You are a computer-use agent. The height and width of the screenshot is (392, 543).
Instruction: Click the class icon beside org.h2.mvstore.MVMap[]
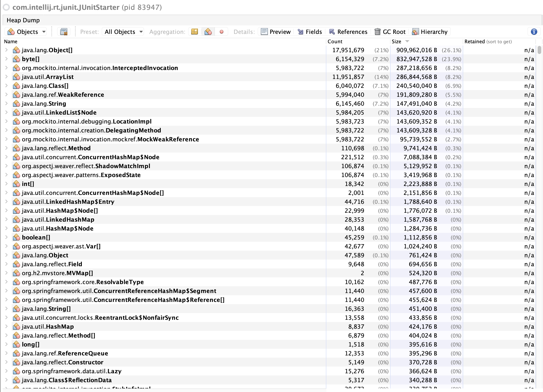point(16,273)
